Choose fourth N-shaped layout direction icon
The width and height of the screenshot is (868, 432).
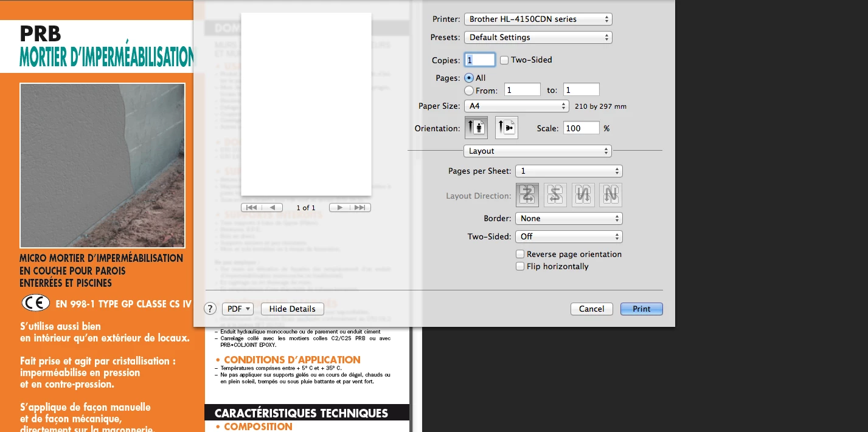click(611, 195)
